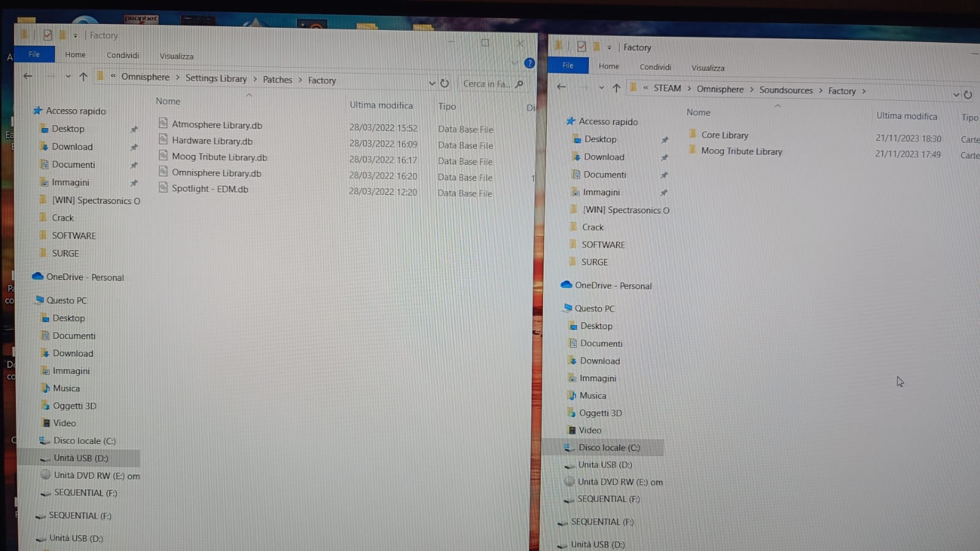Sort by Nome column in left window
The height and width of the screenshot is (551, 980).
(x=168, y=101)
